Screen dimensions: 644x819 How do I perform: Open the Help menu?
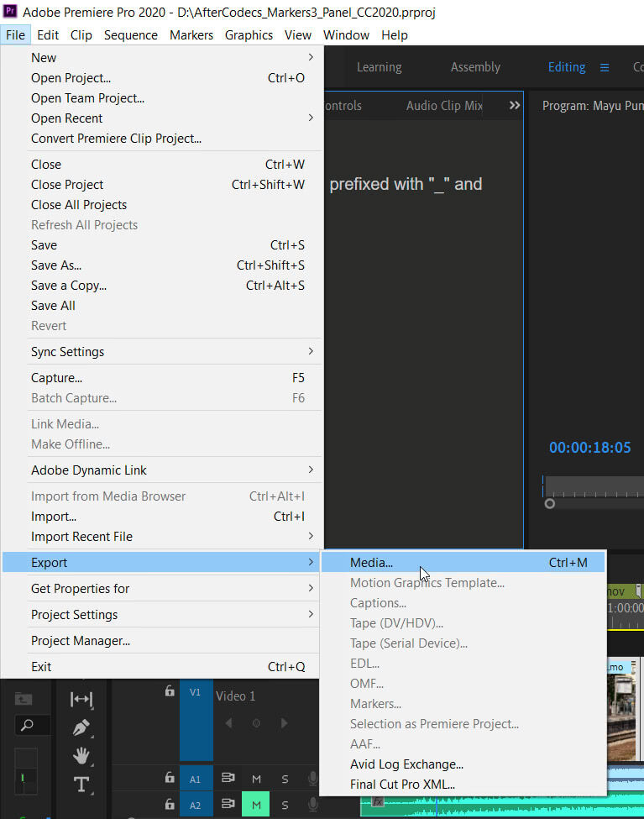(x=395, y=35)
